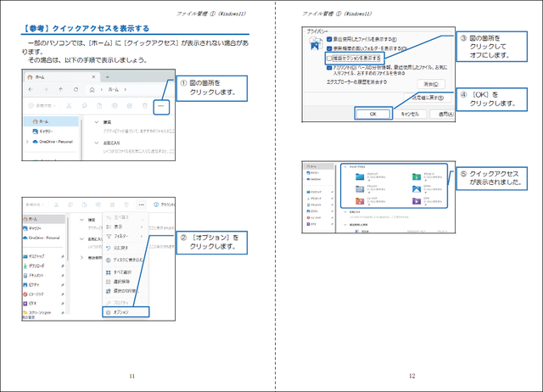Select オプション in the step 2 menu
Screen dimensions: 543x392
(x=126, y=312)
